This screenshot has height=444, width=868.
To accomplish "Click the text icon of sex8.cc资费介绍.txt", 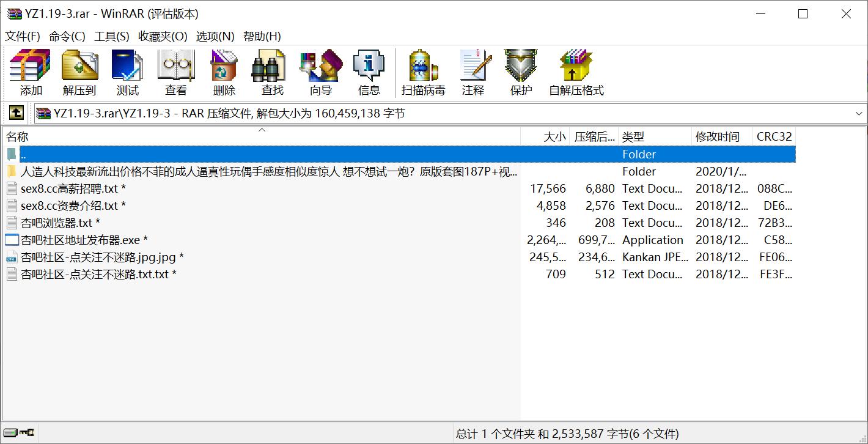I will click(x=12, y=205).
